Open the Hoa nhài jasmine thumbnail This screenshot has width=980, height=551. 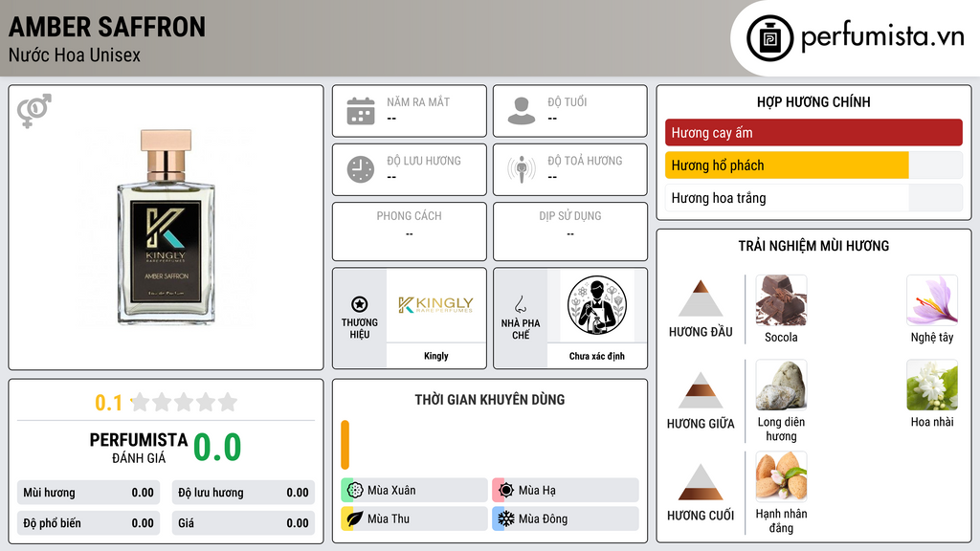[932, 386]
